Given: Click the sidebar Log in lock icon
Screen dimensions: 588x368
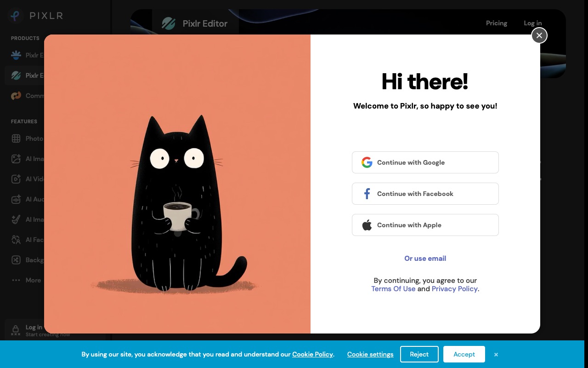Looking at the screenshot, I should (16, 330).
